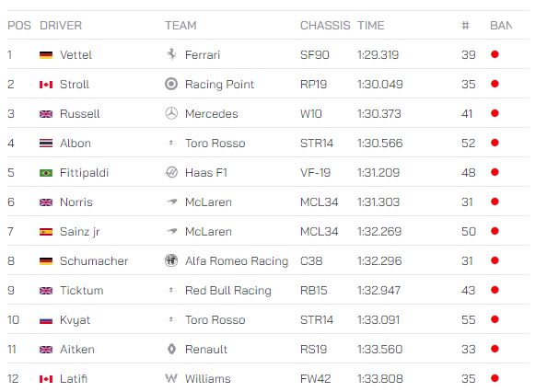Click the Thai flag beside Albon

coord(46,143)
